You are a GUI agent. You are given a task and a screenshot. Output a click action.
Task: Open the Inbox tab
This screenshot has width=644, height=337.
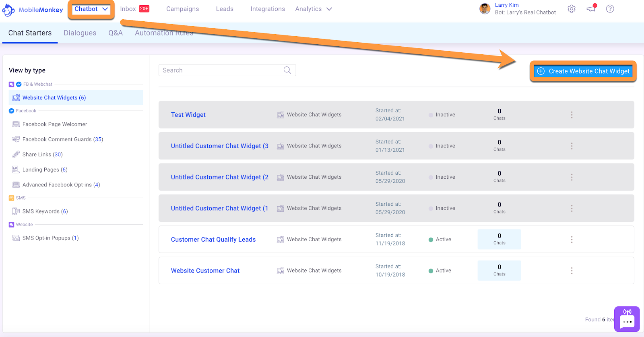coord(134,9)
